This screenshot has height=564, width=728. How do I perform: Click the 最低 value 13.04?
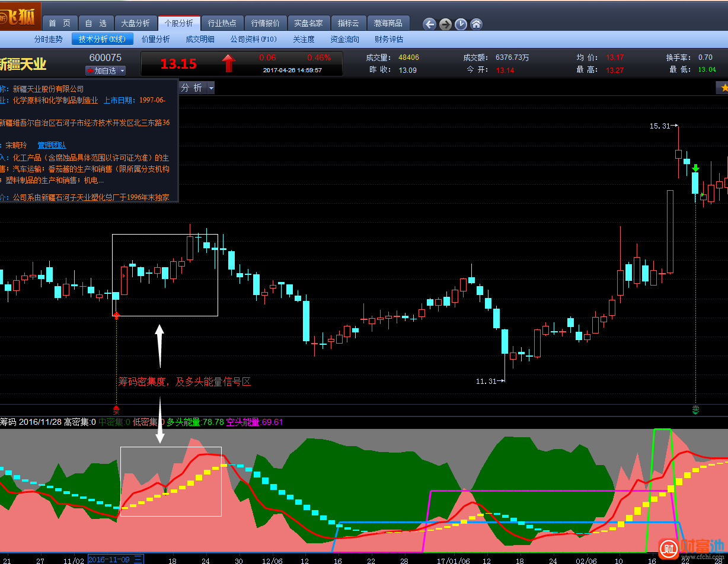click(707, 70)
